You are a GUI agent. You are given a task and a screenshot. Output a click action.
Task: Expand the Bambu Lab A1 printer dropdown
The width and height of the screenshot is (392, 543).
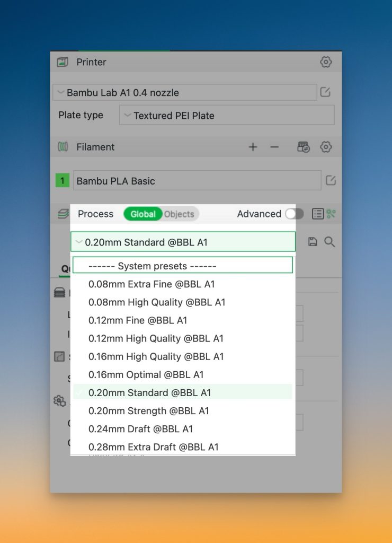184,92
